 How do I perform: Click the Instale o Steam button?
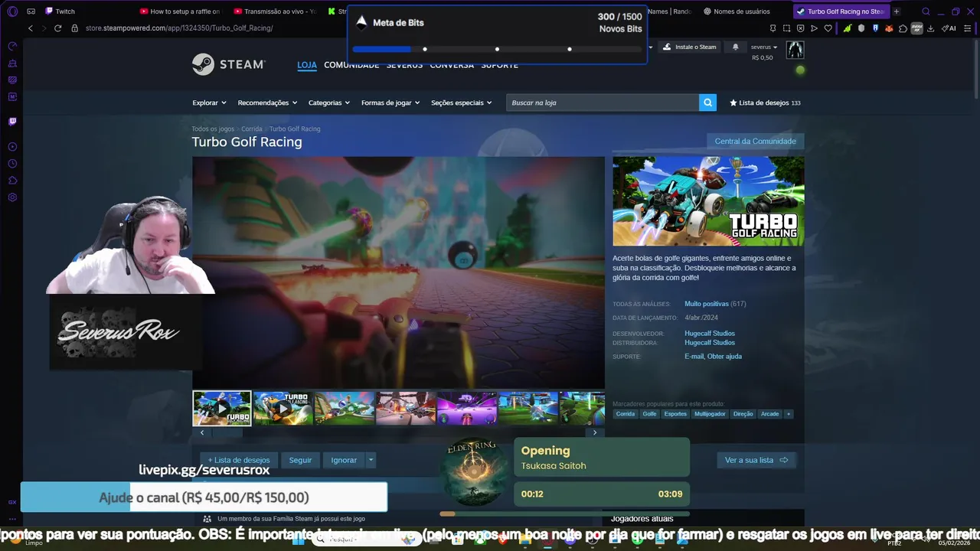690,47
